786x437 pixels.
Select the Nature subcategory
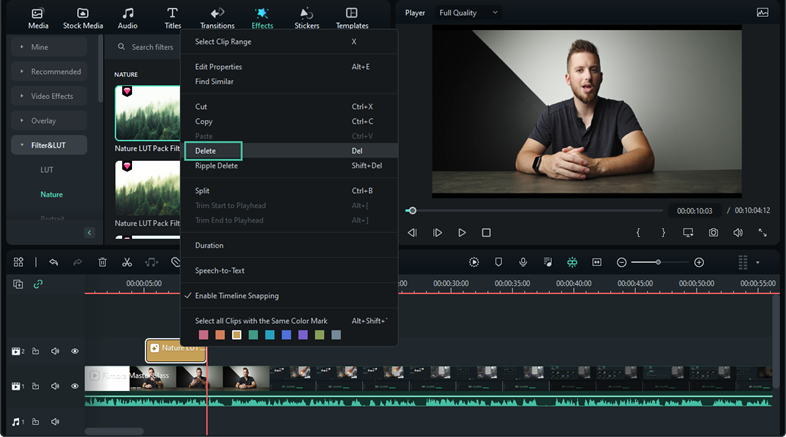click(52, 194)
